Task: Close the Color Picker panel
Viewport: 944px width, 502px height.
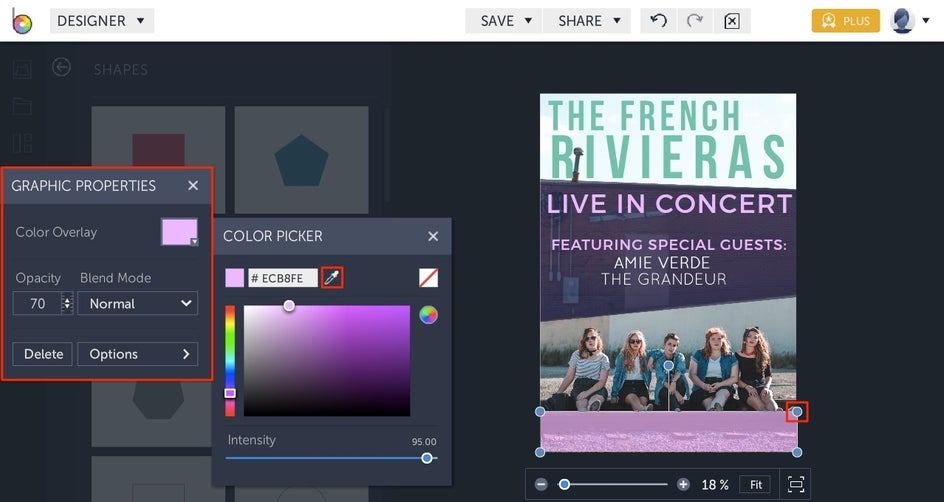Action: (433, 236)
